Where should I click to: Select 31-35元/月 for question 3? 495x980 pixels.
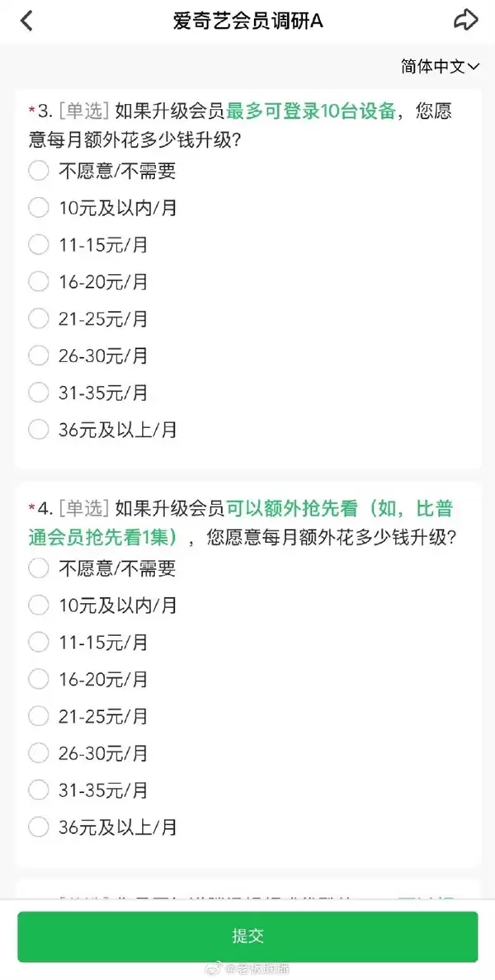pos(38,393)
